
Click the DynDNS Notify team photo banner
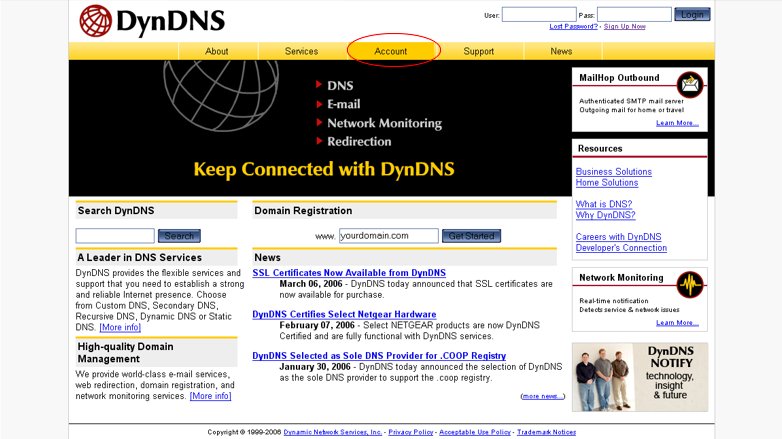coord(640,377)
